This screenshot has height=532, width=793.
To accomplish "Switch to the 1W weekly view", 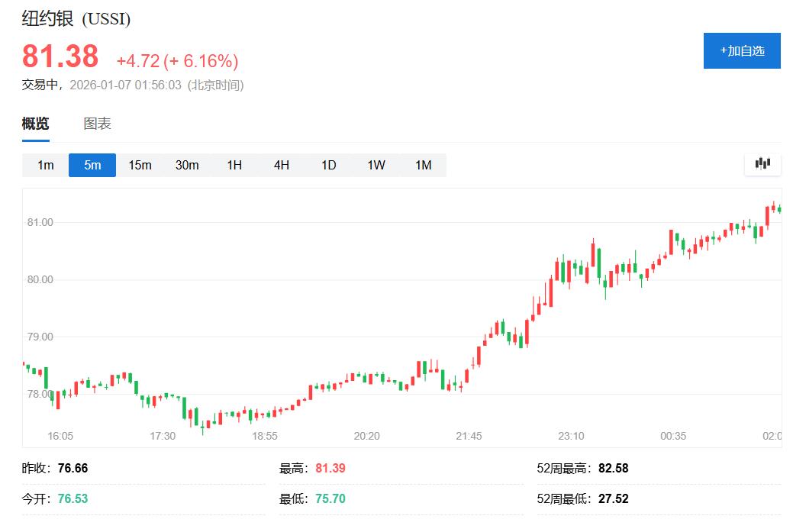I will coord(376,164).
